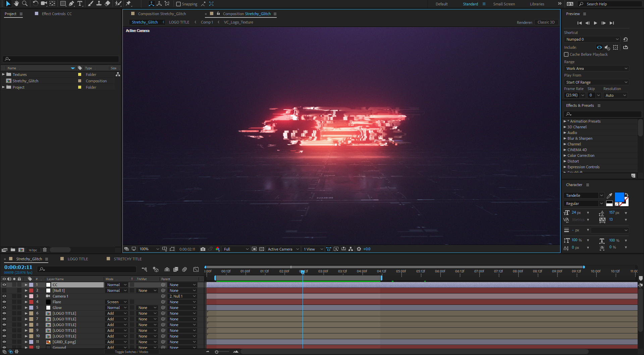This screenshot has width=644, height=355.
Task: Enable the Snapping checkbox
Action: (178, 4)
